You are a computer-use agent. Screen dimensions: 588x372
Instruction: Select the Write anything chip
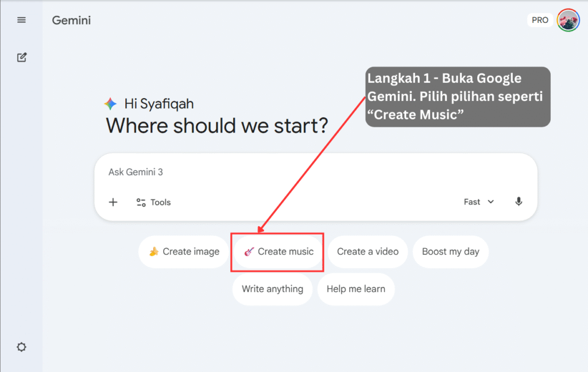click(x=272, y=289)
